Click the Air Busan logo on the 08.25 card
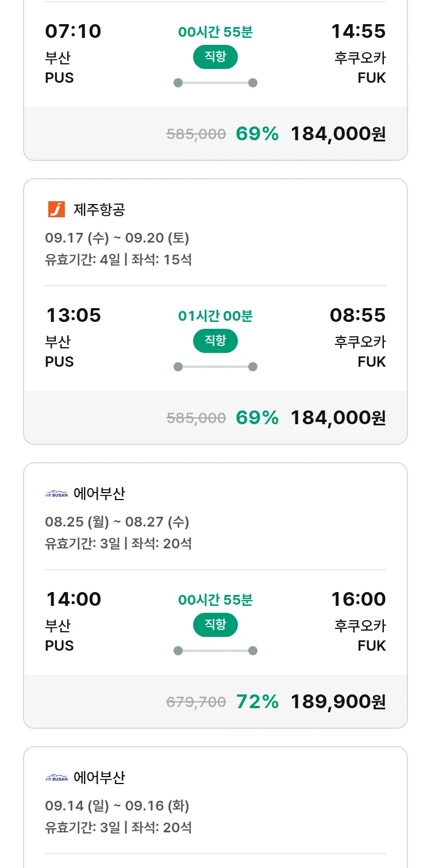The width and height of the screenshot is (431, 868). pos(56,494)
